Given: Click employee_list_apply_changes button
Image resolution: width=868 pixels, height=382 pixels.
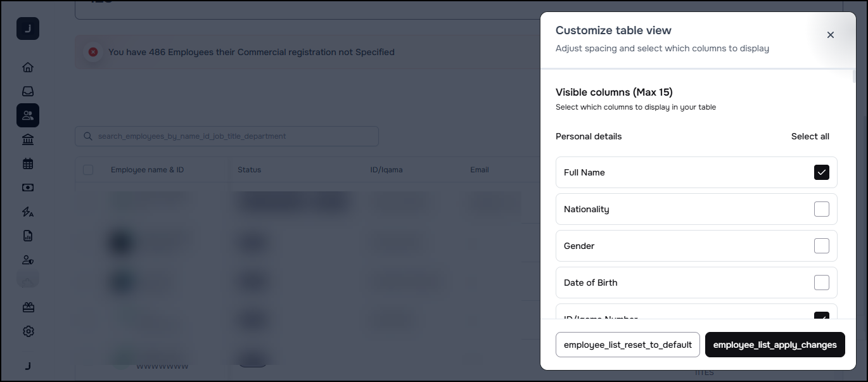Looking at the screenshot, I should (x=774, y=345).
